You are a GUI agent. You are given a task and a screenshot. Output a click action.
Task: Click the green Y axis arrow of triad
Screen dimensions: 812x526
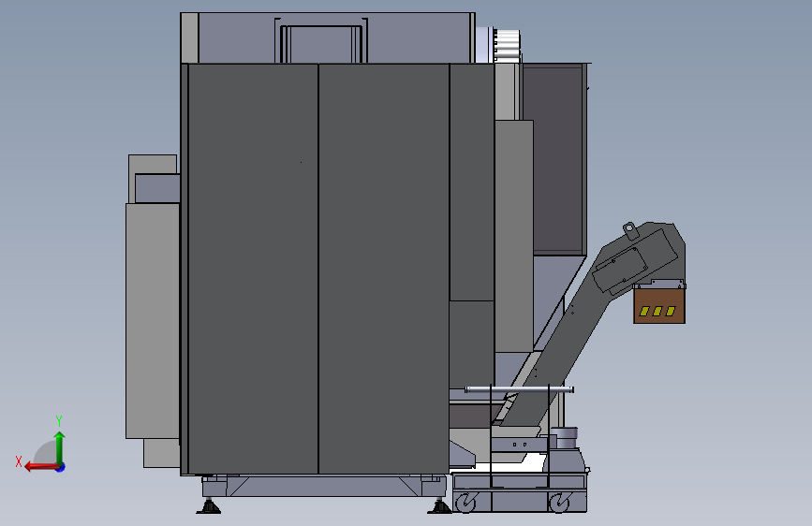[x=60, y=448]
